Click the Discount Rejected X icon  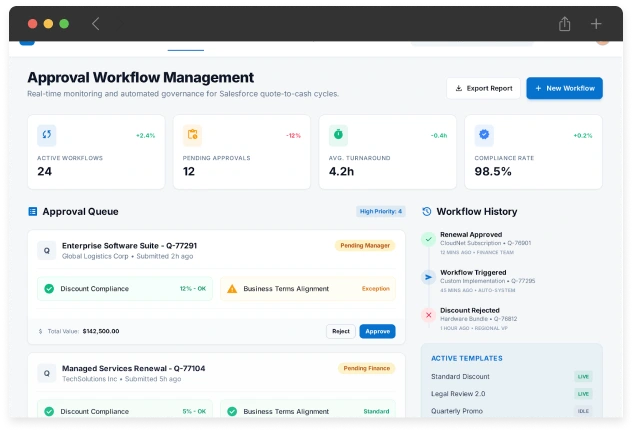click(x=429, y=315)
